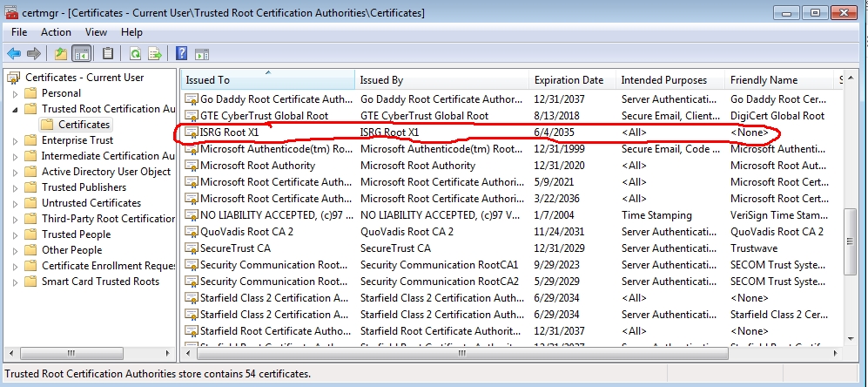The width and height of the screenshot is (868, 387).
Task: Click the down arrow of list vertical scrollbar
Action: tap(851, 338)
